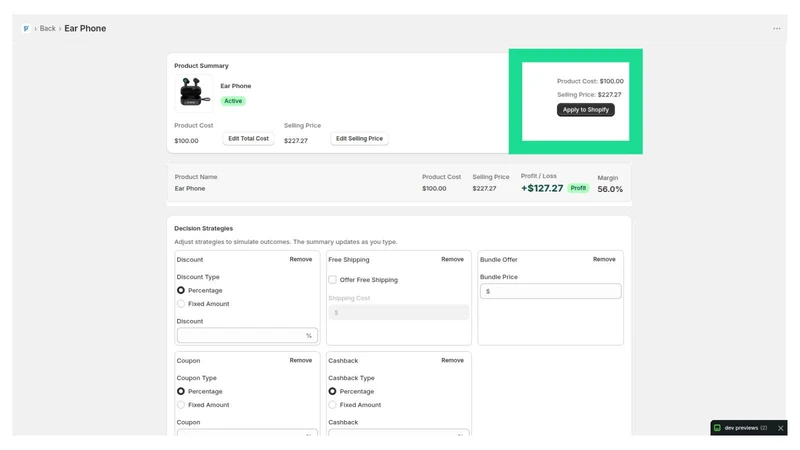Click the disabled Shipping Cost field
The width and height of the screenshot is (800, 450).
point(398,312)
